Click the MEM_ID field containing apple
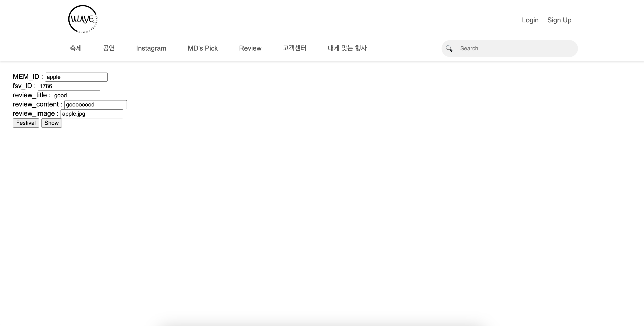Viewport: 644px width, 326px height. 76,77
